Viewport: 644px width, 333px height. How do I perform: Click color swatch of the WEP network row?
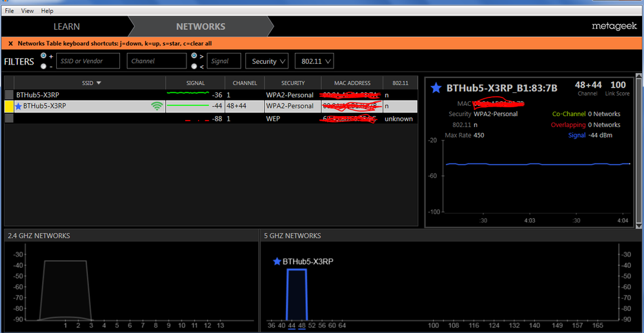point(9,118)
